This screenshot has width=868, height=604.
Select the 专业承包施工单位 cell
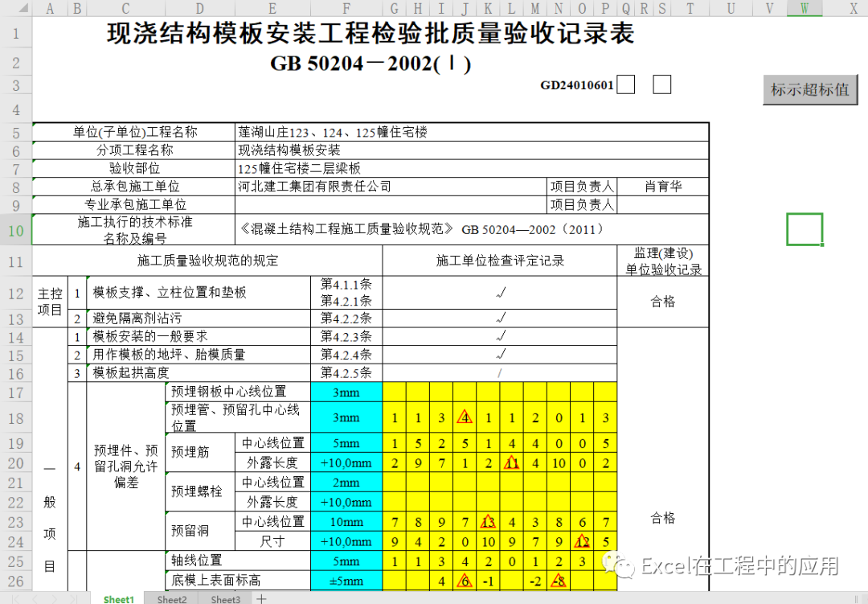point(134,205)
